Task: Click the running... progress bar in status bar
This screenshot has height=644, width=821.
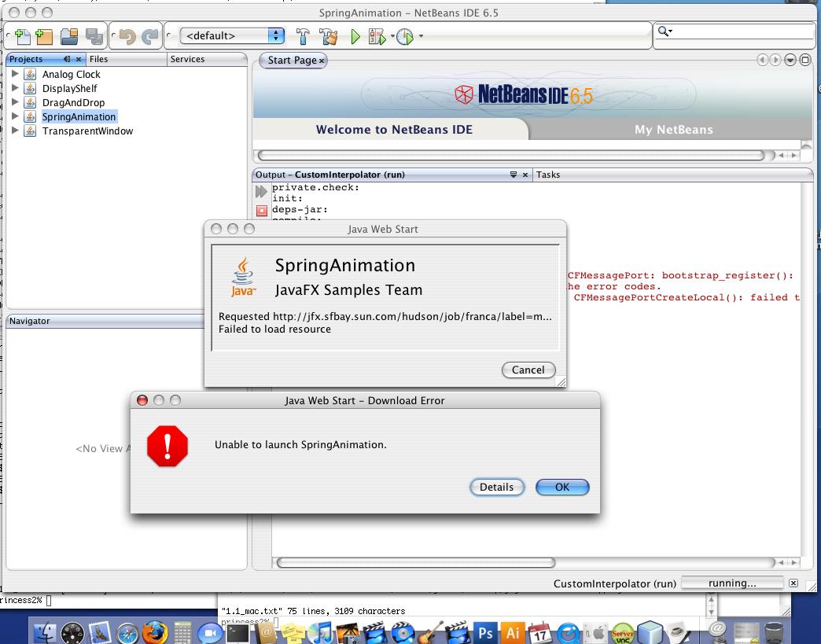Action: [x=732, y=583]
